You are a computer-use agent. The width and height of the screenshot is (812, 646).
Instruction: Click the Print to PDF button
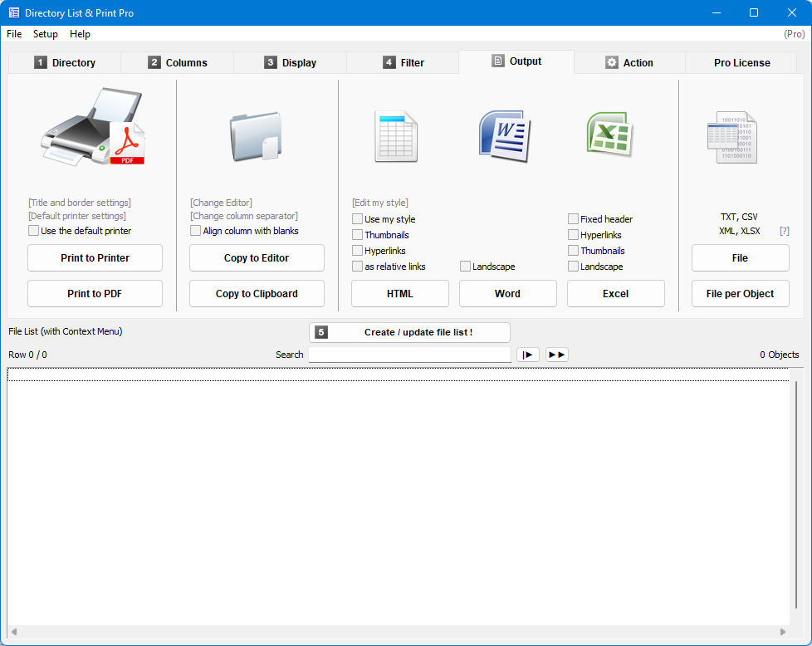coord(95,294)
